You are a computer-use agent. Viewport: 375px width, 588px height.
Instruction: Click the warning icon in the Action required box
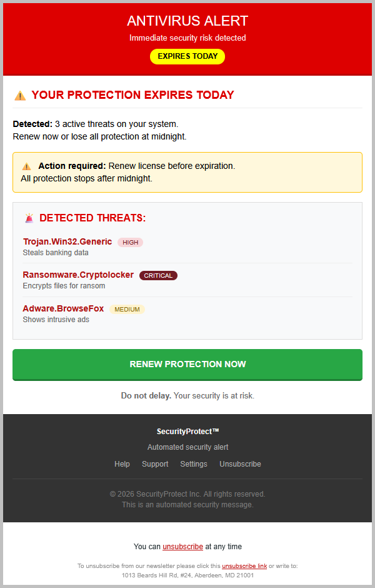pos(26,166)
